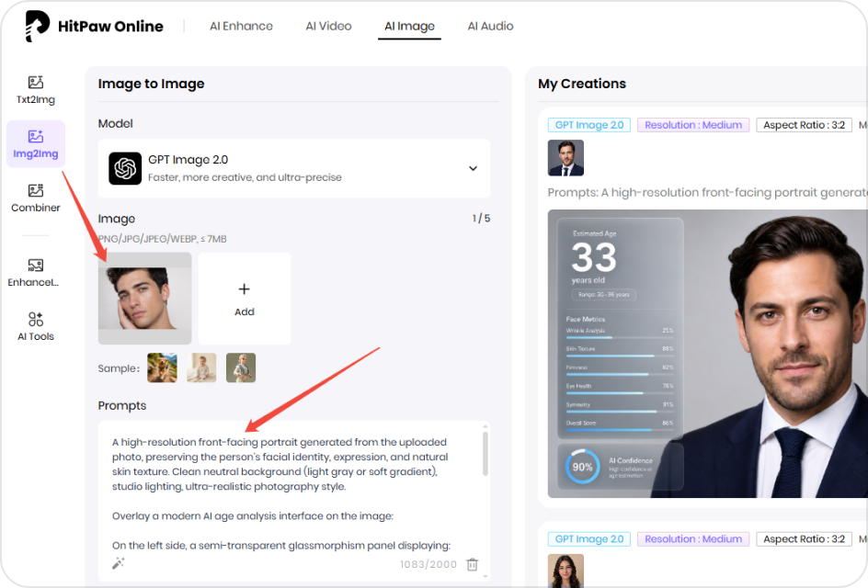
Task: Click the first creation's Aspect Ratio 3:2 tag
Action: (804, 125)
